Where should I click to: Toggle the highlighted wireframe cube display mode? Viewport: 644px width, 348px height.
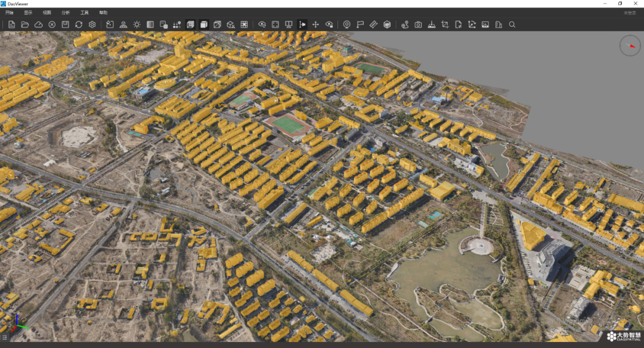(190, 24)
